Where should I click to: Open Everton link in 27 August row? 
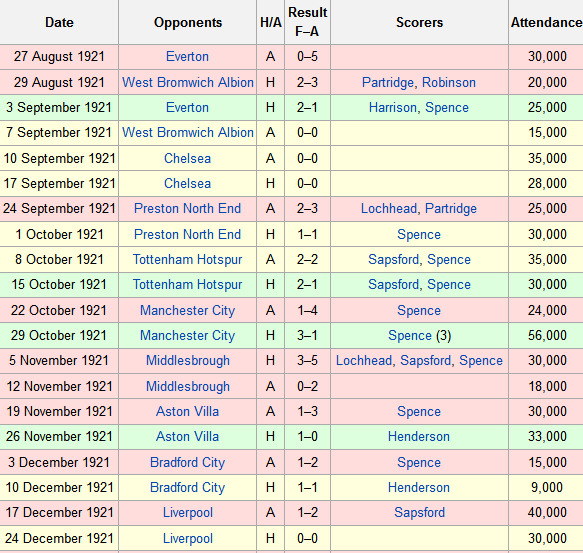coord(187,57)
